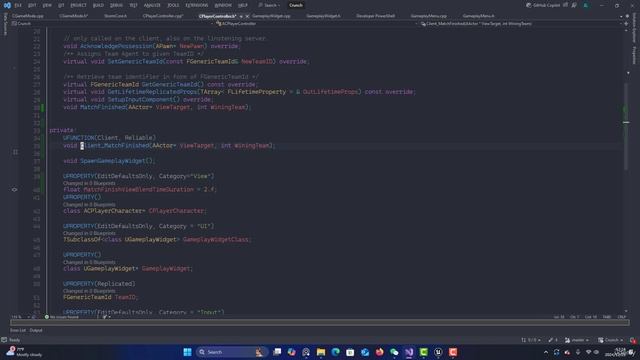Screen dimensions: 640x360
Task: Open Microsoft Store from the taskbar
Action: [x=350, y=352]
